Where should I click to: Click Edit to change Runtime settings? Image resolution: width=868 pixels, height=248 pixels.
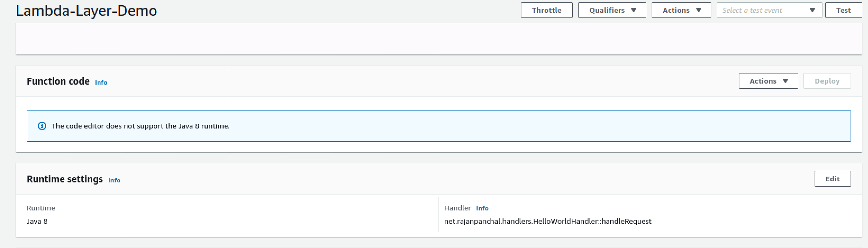coord(833,178)
